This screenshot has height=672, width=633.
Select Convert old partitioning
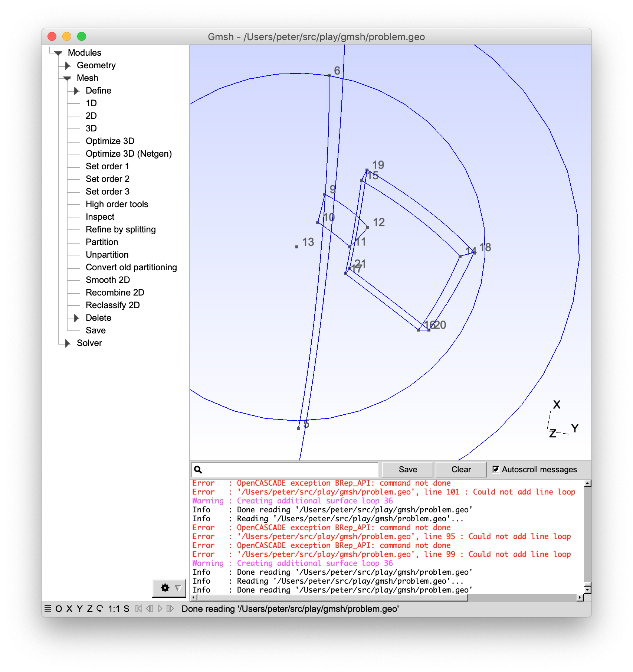(131, 267)
